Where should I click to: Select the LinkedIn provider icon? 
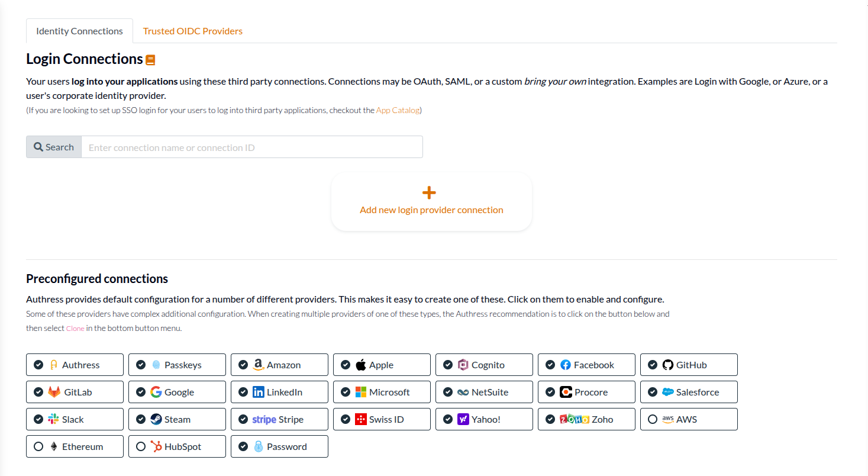click(259, 392)
